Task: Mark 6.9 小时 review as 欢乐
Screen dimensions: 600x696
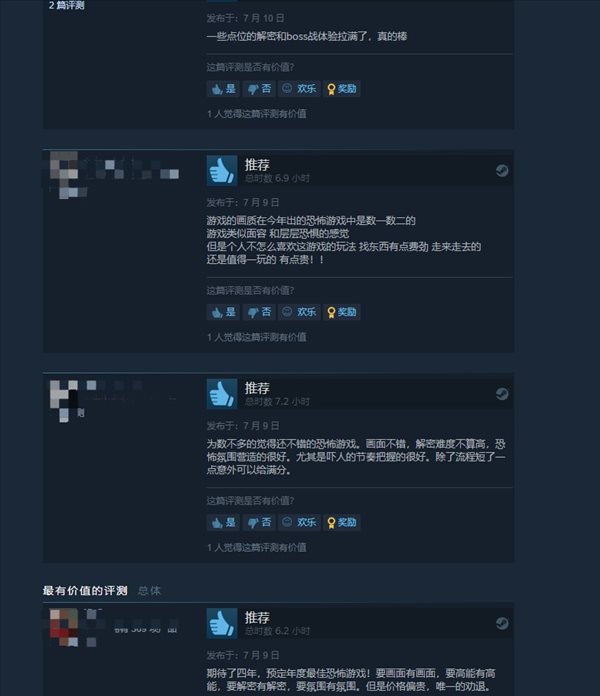Action: [x=299, y=312]
